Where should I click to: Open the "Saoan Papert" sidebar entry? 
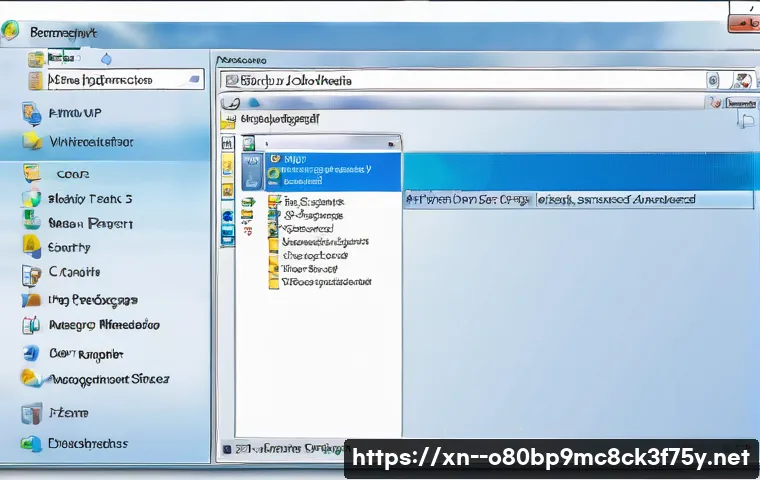coord(90,224)
